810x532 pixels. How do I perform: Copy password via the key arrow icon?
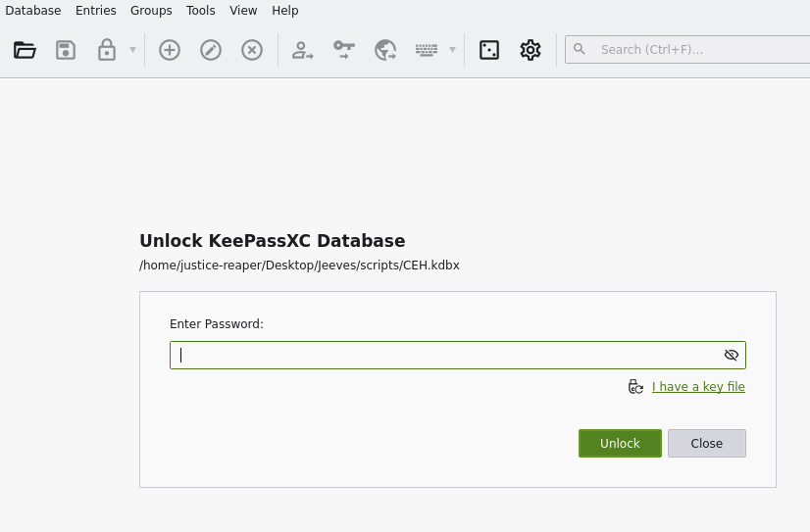coord(344,50)
